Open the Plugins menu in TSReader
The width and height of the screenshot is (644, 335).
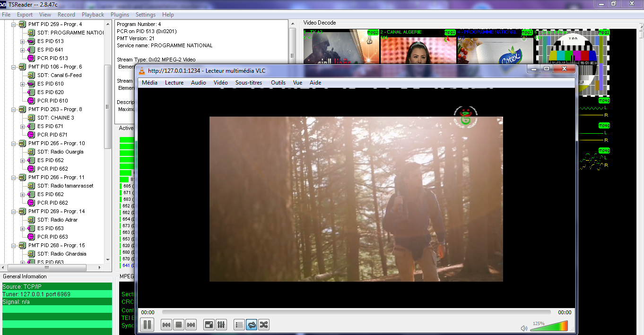tap(120, 15)
